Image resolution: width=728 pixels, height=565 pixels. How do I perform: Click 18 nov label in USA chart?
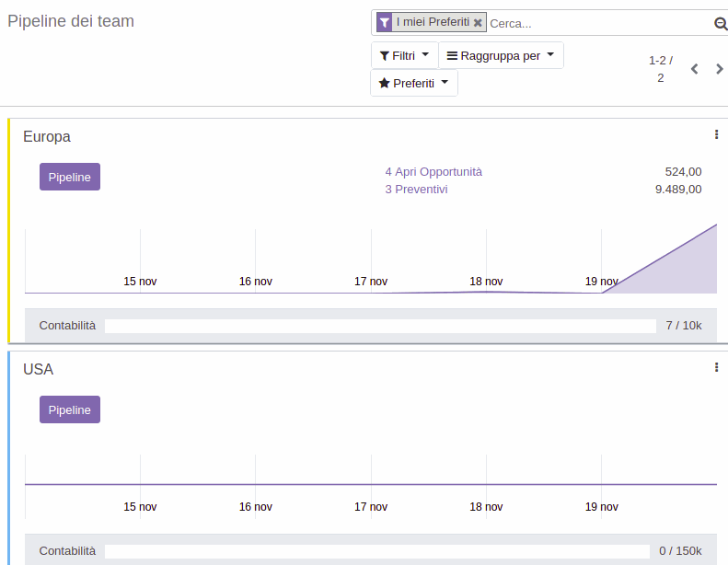pyautogui.click(x=486, y=507)
